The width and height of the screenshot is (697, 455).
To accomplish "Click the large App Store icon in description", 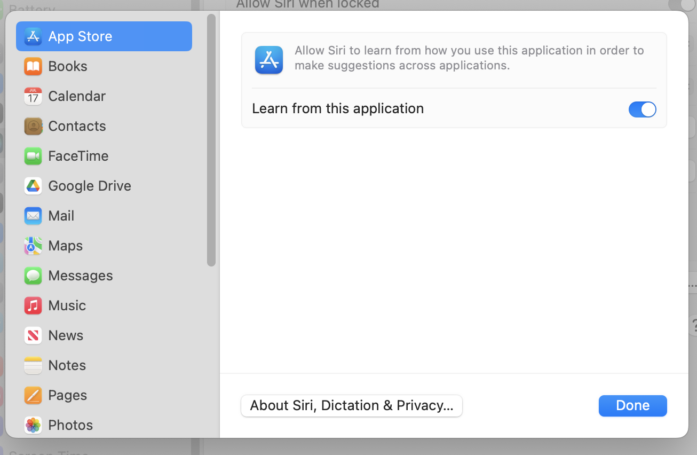I will [x=269, y=59].
